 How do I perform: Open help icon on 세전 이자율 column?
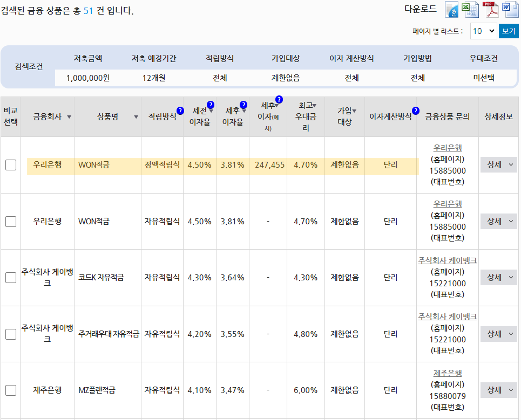(x=211, y=105)
